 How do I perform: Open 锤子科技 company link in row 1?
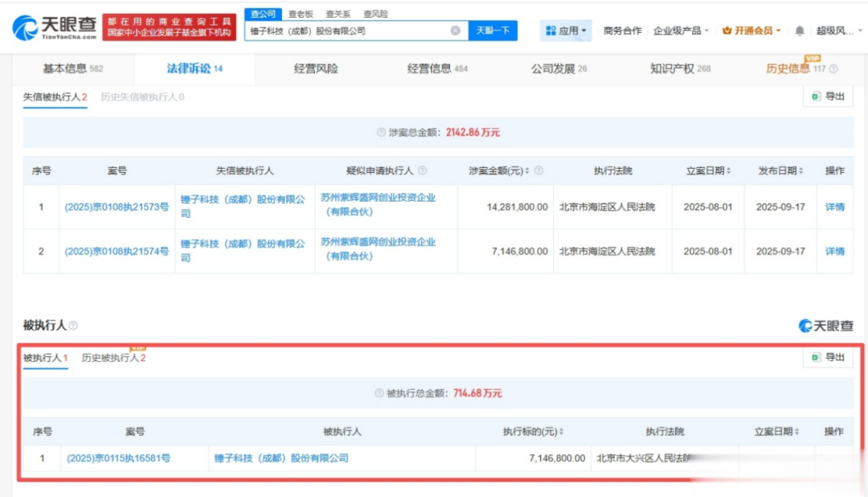pyautogui.click(x=243, y=206)
